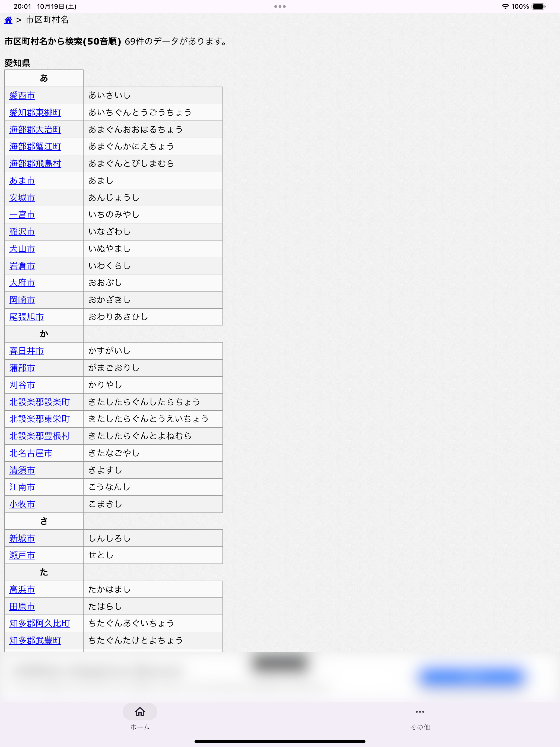The height and width of the screenshot is (747, 560).
Task: Open the 岡崎市 link
Action: (x=22, y=300)
